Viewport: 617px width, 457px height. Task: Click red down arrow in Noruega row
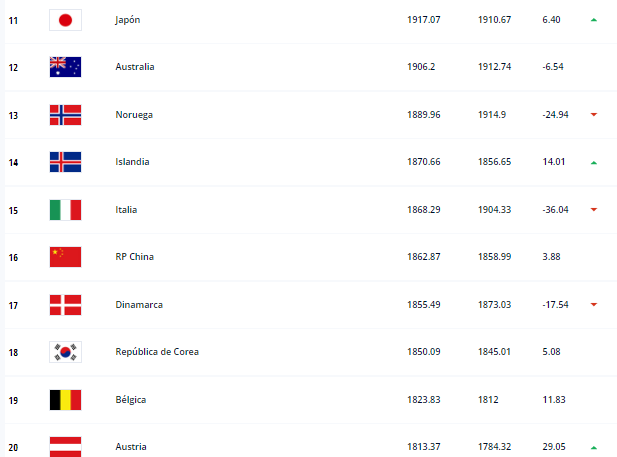click(594, 115)
